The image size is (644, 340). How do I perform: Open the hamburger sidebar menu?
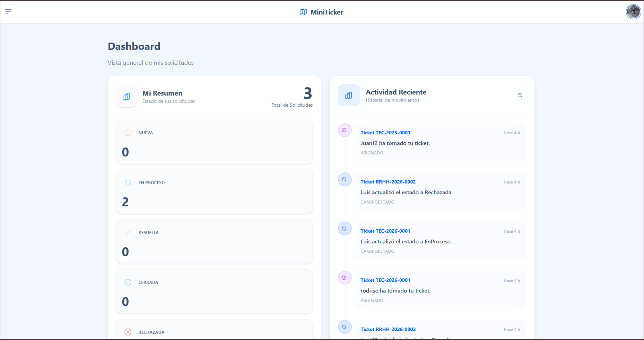pyautogui.click(x=8, y=12)
